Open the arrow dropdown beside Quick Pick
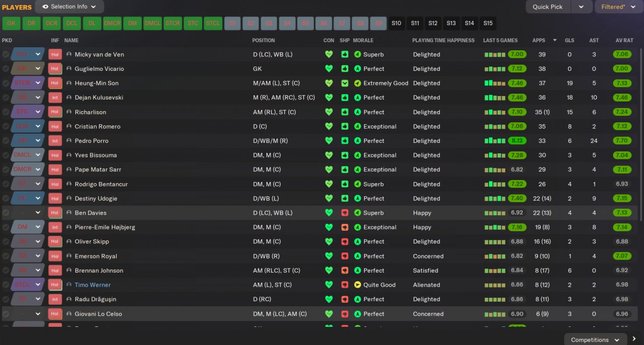The height and width of the screenshot is (345, 644). pos(581,7)
